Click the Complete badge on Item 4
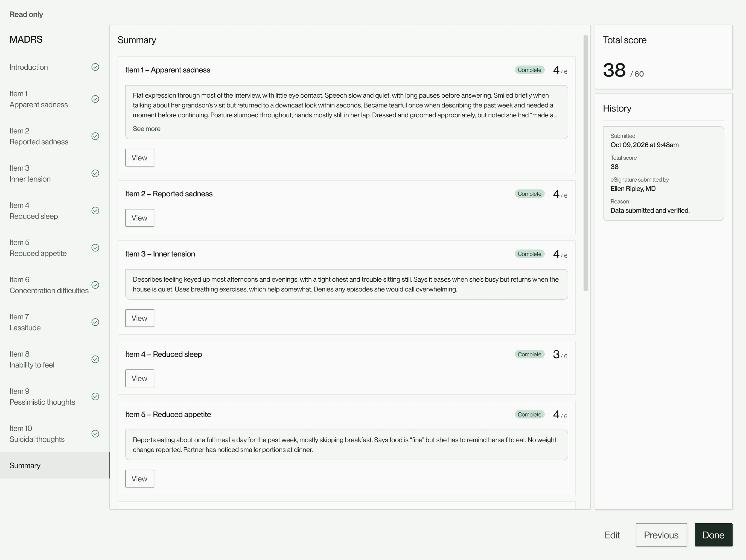The width and height of the screenshot is (746, 560). pos(529,354)
